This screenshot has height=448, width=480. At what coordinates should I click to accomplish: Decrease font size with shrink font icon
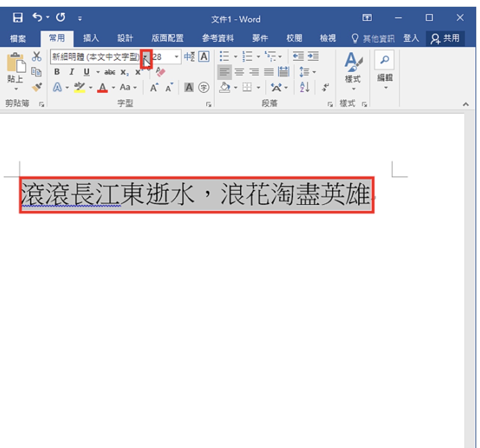point(169,88)
